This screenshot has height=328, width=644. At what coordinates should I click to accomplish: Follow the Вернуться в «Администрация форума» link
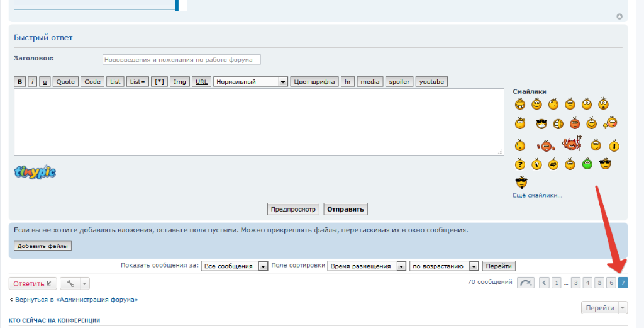(x=76, y=300)
